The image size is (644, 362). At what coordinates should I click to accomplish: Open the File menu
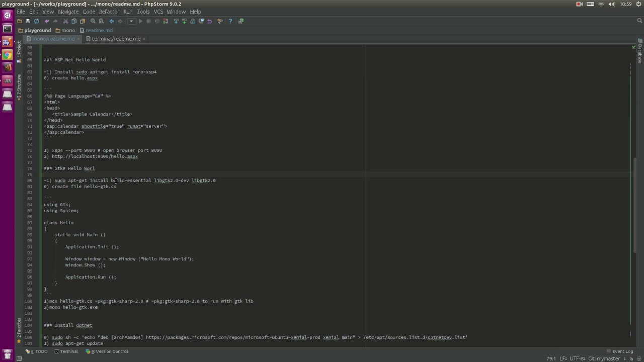[21, 12]
